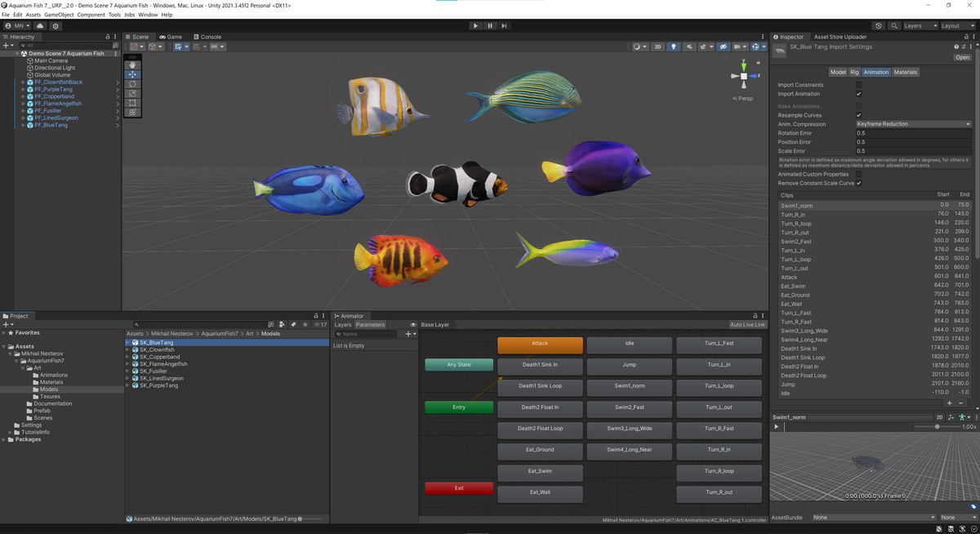Switch to Asset Store Uploader tab
Viewport: 980px width, 534px height.
click(840, 37)
